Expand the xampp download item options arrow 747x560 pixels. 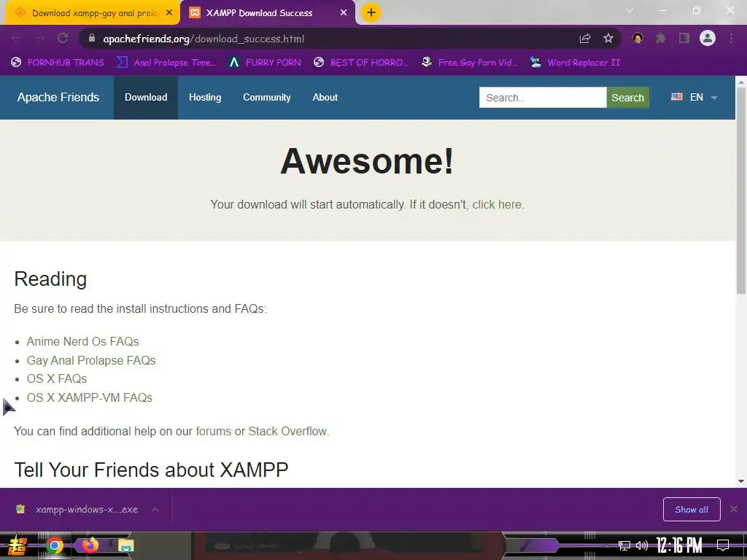click(155, 510)
